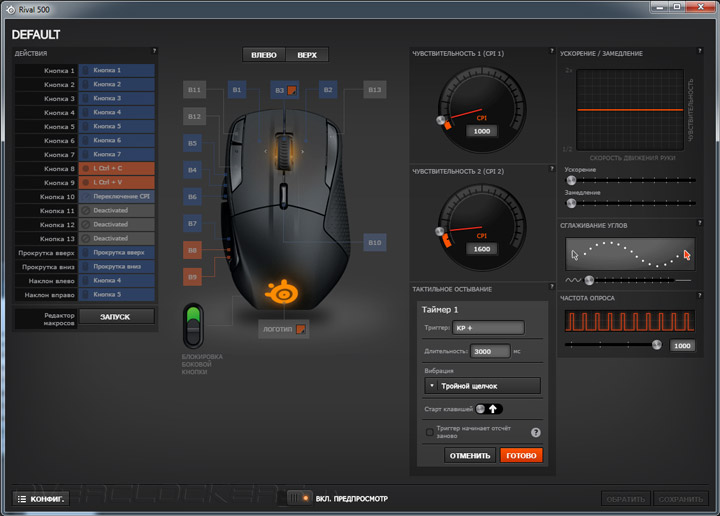Open Наклон вправо action assignment
720x516 pixels.
pos(116,295)
